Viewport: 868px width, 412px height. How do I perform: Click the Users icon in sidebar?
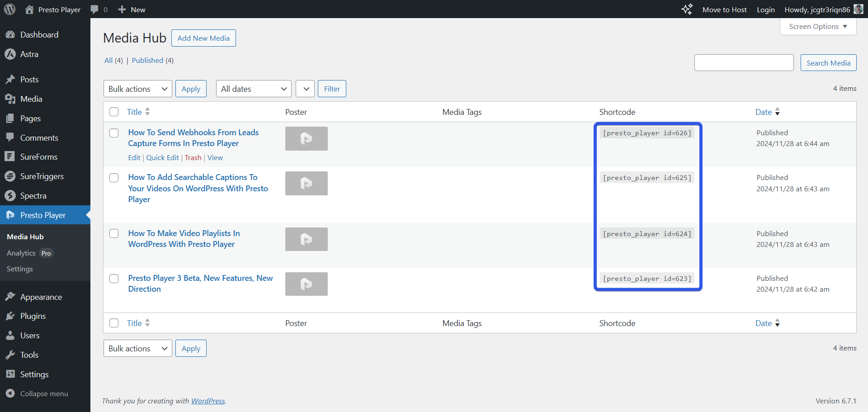10,336
